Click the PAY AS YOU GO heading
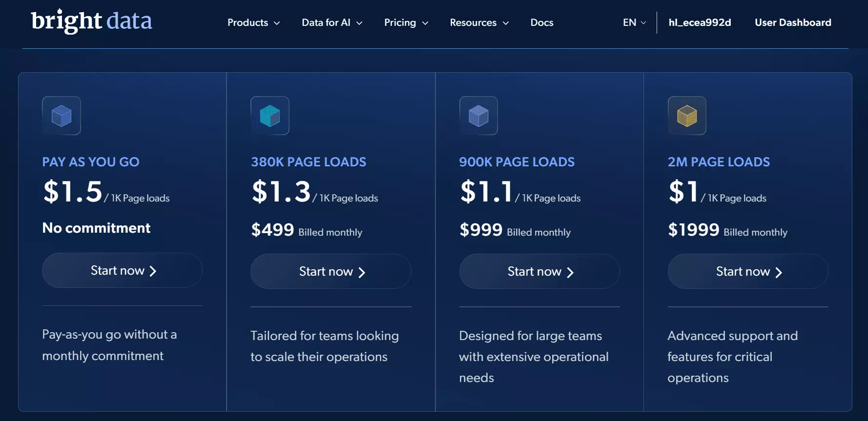Viewport: 868px width, 421px height. click(91, 162)
